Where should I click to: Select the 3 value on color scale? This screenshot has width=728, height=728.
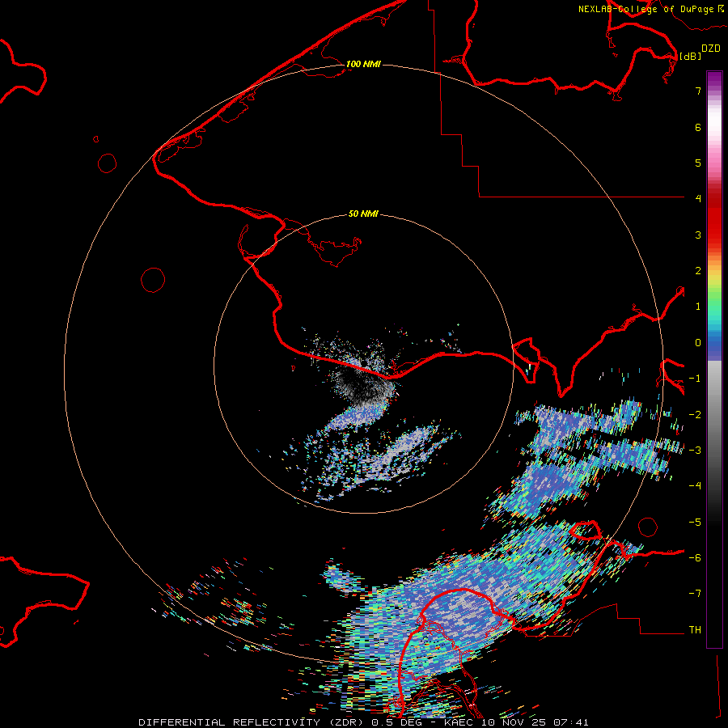pyautogui.click(x=698, y=235)
